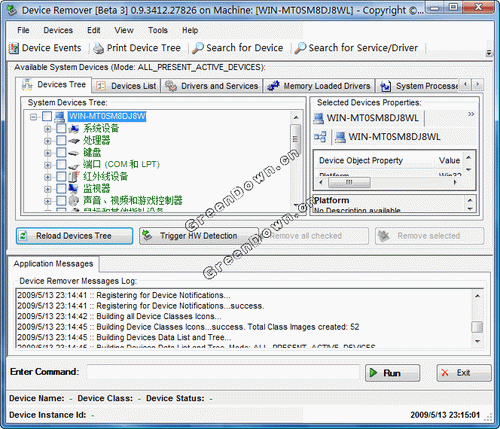
Task: Check the 红外线设备 checkbox
Action: pos(61,177)
